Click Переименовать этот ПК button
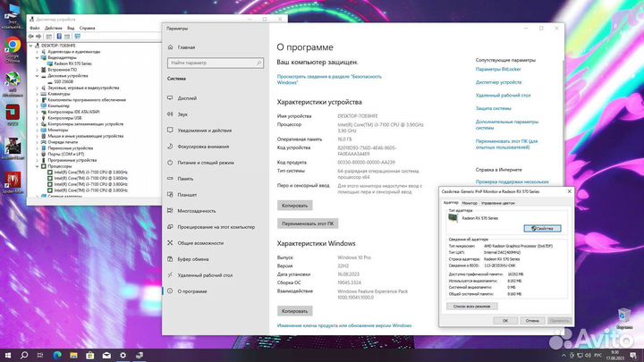Image resolution: width=644 pixels, height=362 pixels. pos(308,223)
